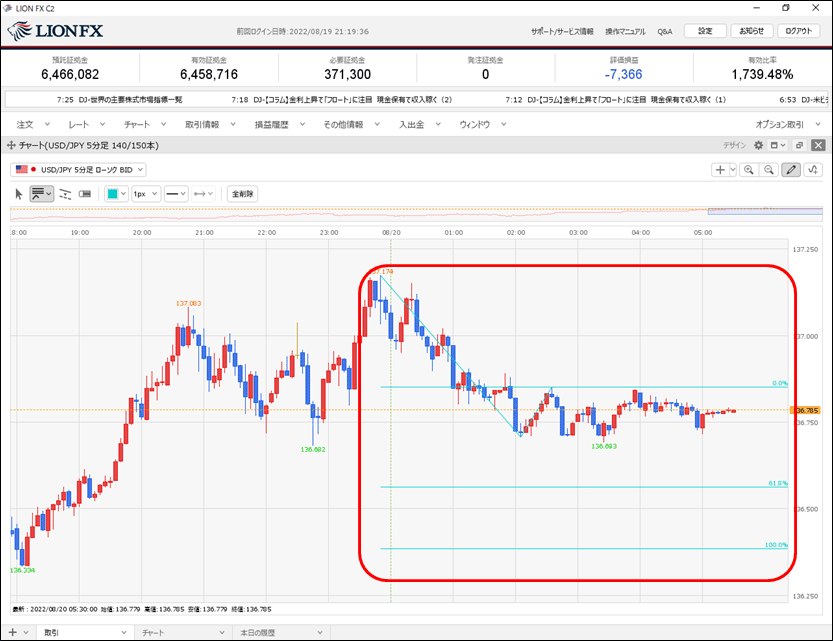
Task: Click the 61.8% Fibonacci level label
Action: tap(778, 483)
